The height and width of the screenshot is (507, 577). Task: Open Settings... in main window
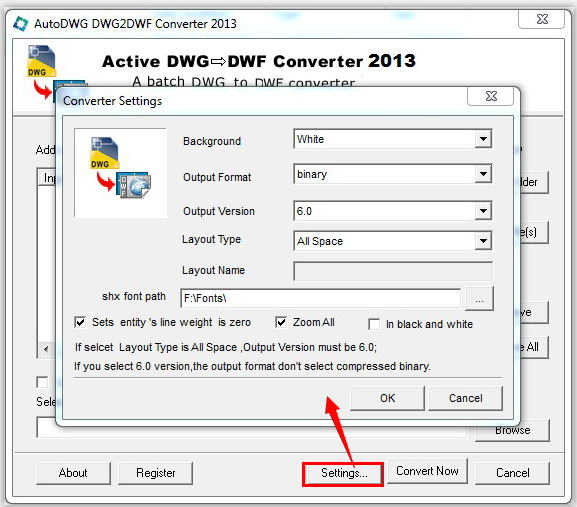pyautogui.click(x=343, y=474)
